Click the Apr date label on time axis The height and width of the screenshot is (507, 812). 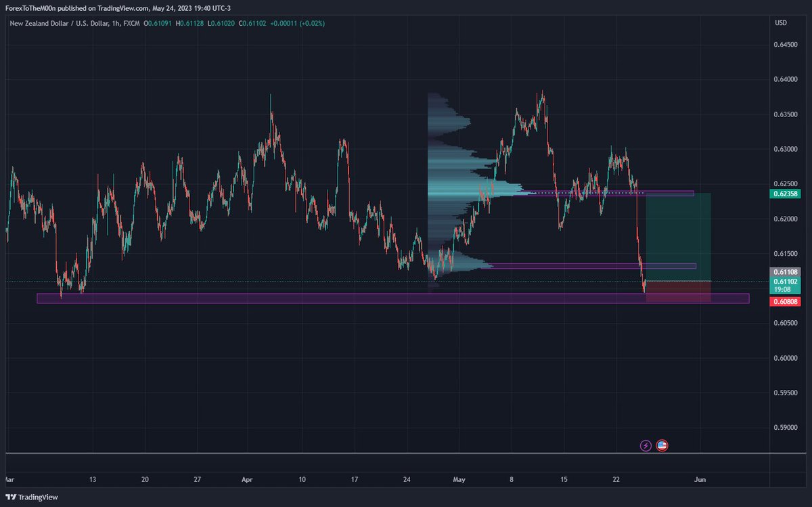click(x=247, y=479)
